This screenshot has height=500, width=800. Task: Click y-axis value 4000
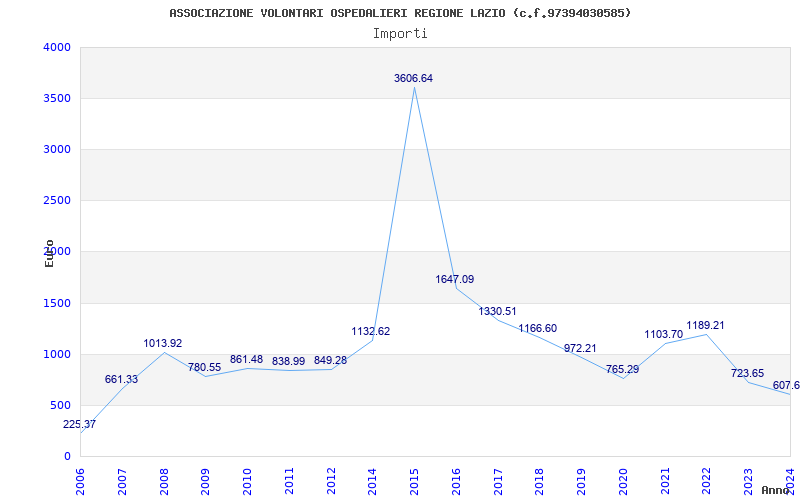pos(57,47)
